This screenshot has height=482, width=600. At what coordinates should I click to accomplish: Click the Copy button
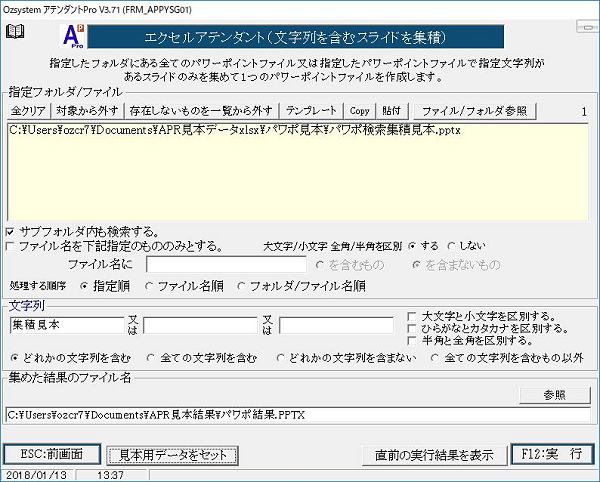coord(359,109)
